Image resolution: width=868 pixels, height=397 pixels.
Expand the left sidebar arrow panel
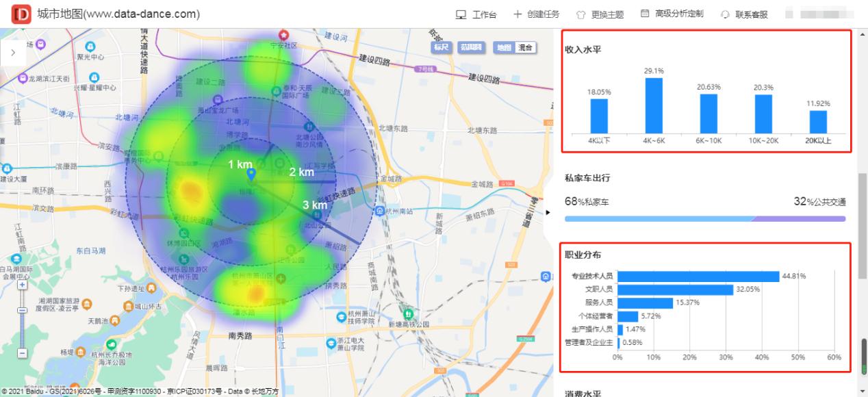[13, 51]
